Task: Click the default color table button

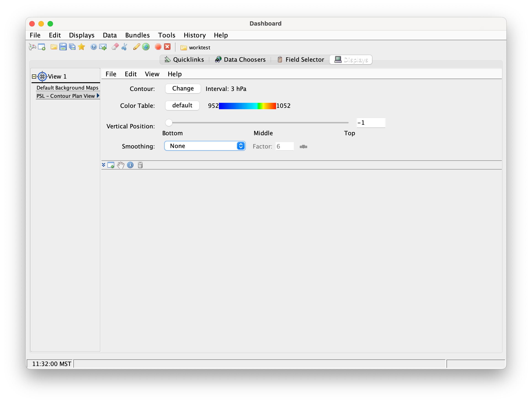Action: (182, 105)
